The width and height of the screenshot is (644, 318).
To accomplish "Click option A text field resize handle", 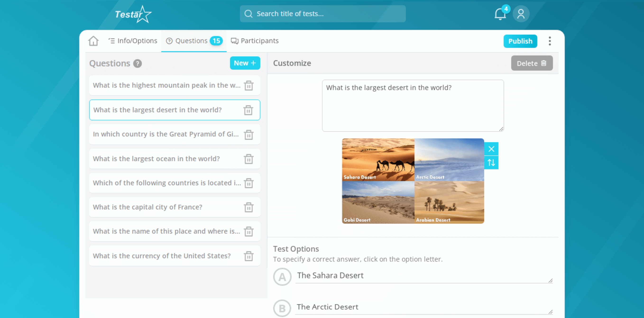I will 550,281.
